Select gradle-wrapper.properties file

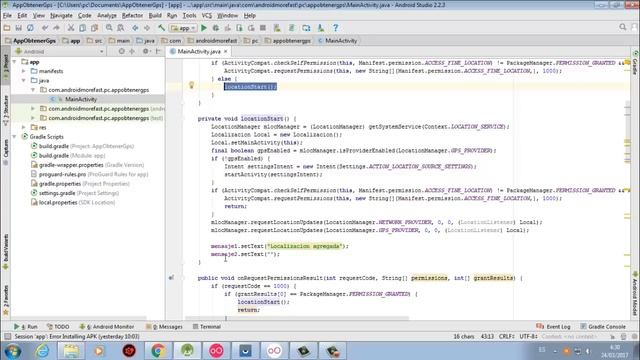(x=87, y=165)
